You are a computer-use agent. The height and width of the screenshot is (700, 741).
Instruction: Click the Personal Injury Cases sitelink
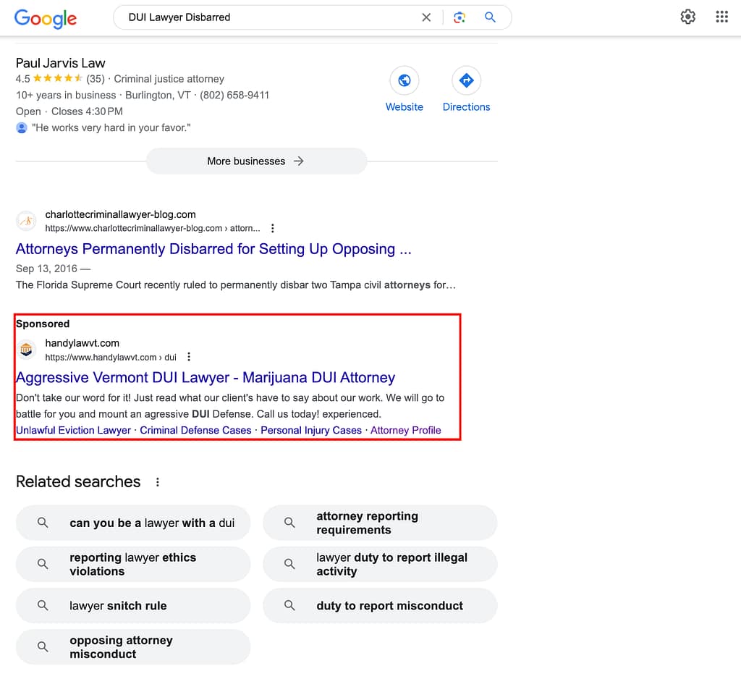tap(311, 430)
